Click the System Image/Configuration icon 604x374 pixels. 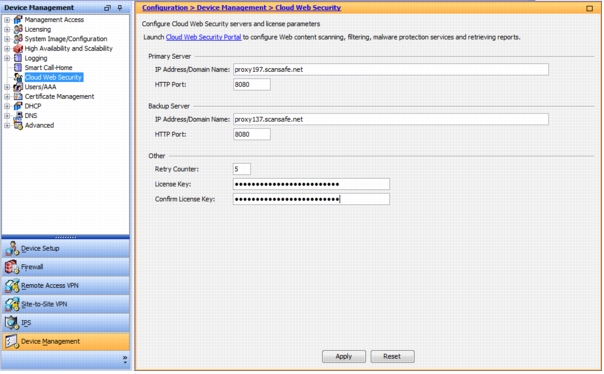pyautogui.click(x=18, y=39)
